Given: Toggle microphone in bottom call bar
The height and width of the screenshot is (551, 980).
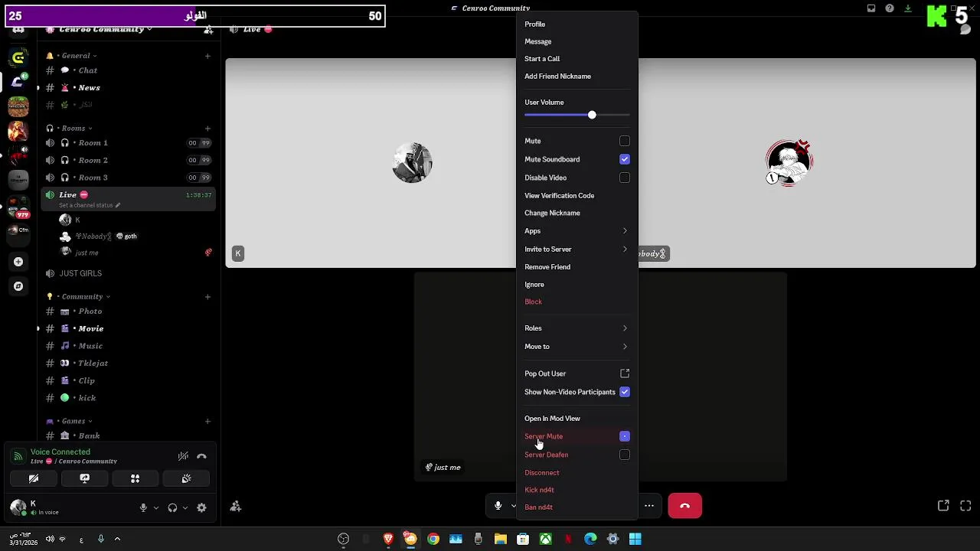Looking at the screenshot, I should pos(498,506).
